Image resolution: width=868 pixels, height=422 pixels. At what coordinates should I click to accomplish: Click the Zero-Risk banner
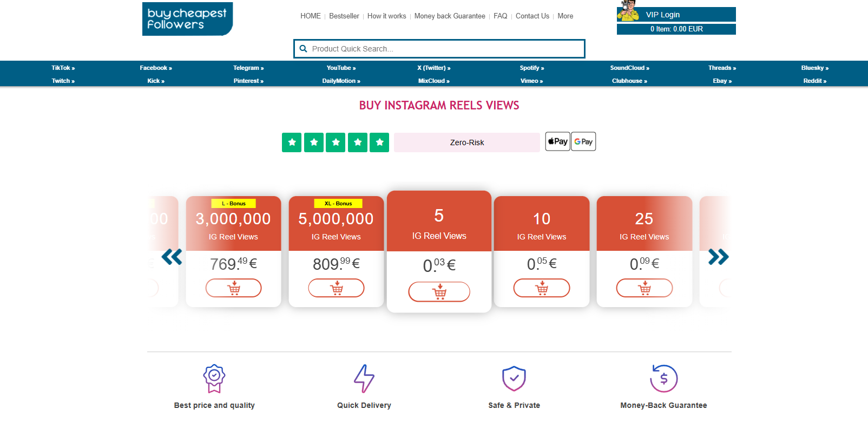467,142
